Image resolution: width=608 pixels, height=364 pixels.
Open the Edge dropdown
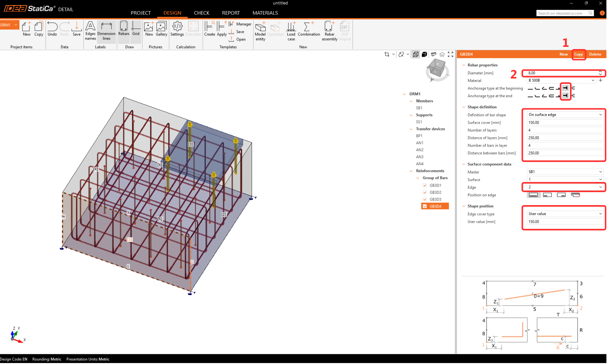click(x=565, y=187)
